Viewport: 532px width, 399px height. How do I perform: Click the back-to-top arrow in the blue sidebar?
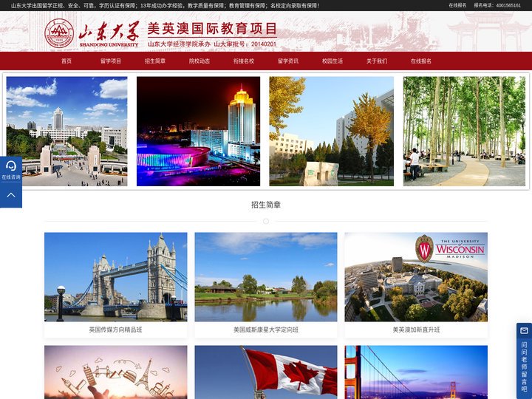(x=11, y=195)
